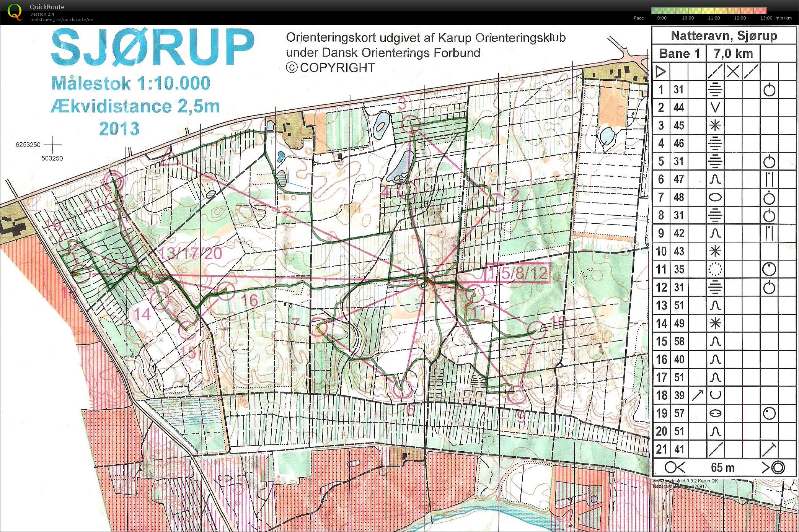
Task: Click the start triangle in the control table header
Action: coord(661,72)
